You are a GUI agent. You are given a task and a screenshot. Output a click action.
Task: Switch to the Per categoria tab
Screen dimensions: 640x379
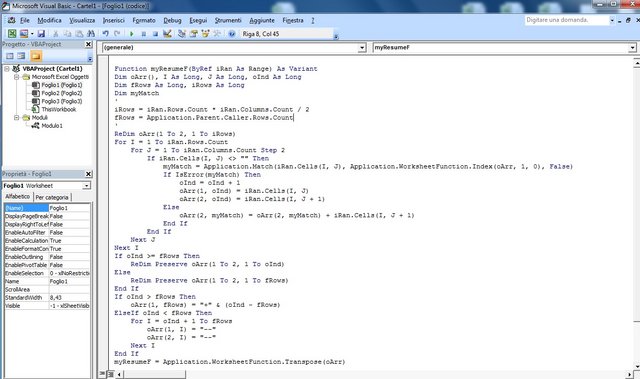(52, 197)
